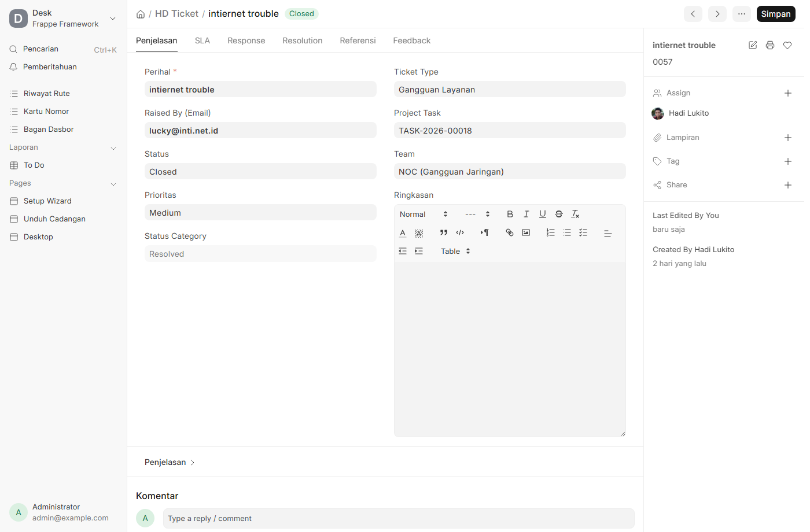Share the ticket with Share plus
Viewport: 810px width, 532px height.
[788, 185]
